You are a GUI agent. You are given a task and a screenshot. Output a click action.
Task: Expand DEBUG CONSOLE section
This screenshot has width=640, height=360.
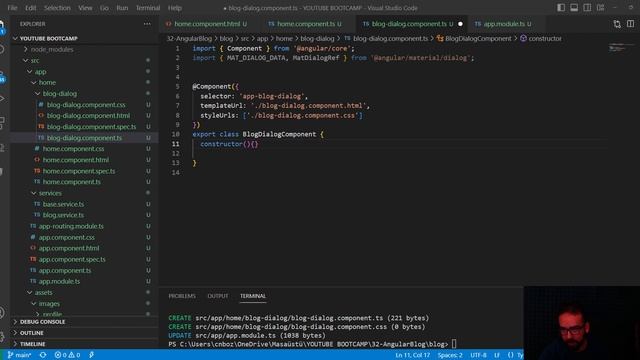pyautogui.click(x=42, y=322)
